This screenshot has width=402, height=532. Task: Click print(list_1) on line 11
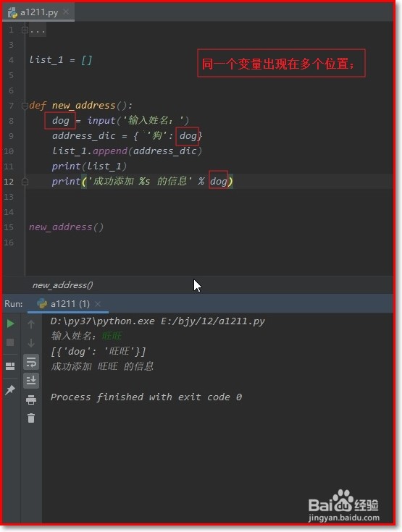pos(89,166)
